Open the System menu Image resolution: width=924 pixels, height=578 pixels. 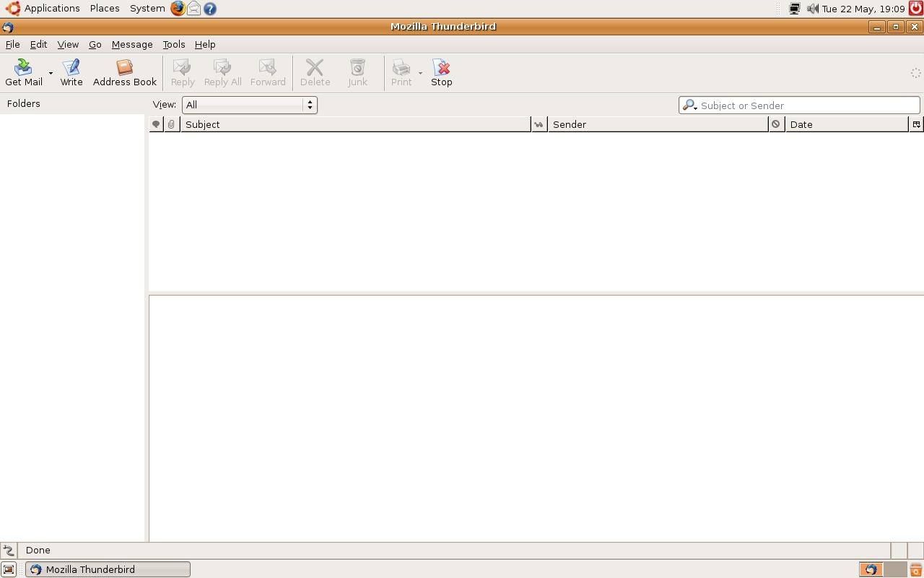pyautogui.click(x=147, y=9)
